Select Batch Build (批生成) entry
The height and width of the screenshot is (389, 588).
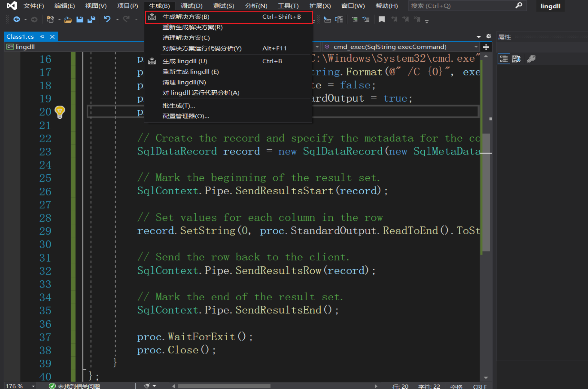pos(228,106)
